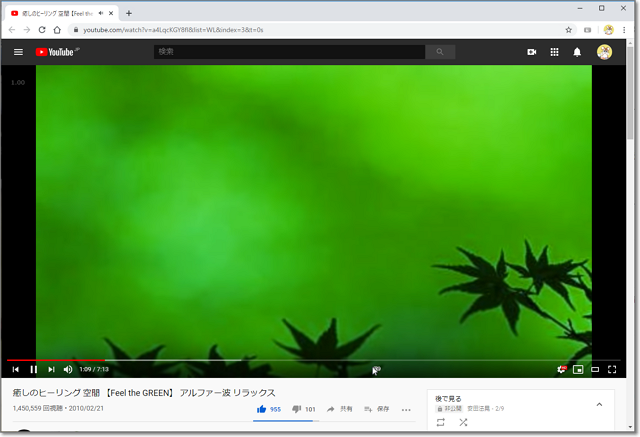Click the 共有 share button
The image size is (640, 437).
[340, 409]
